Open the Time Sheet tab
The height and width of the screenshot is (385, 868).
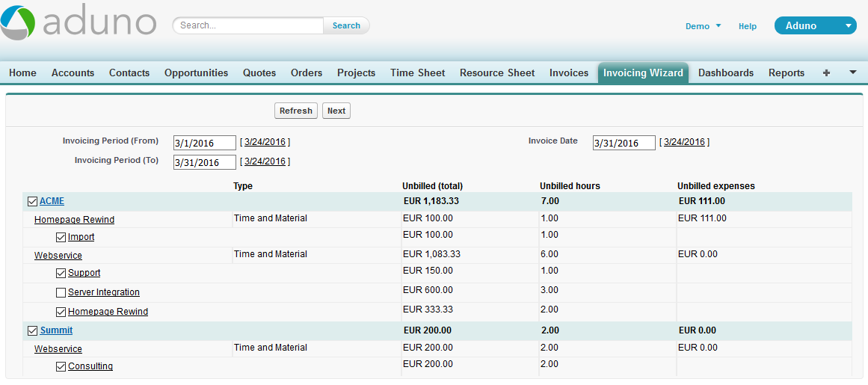pyautogui.click(x=417, y=73)
